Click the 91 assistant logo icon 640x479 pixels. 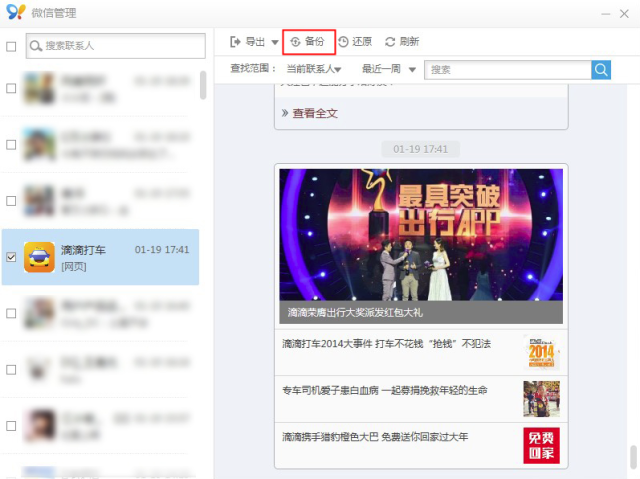pyautogui.click(x=16, y=12)
